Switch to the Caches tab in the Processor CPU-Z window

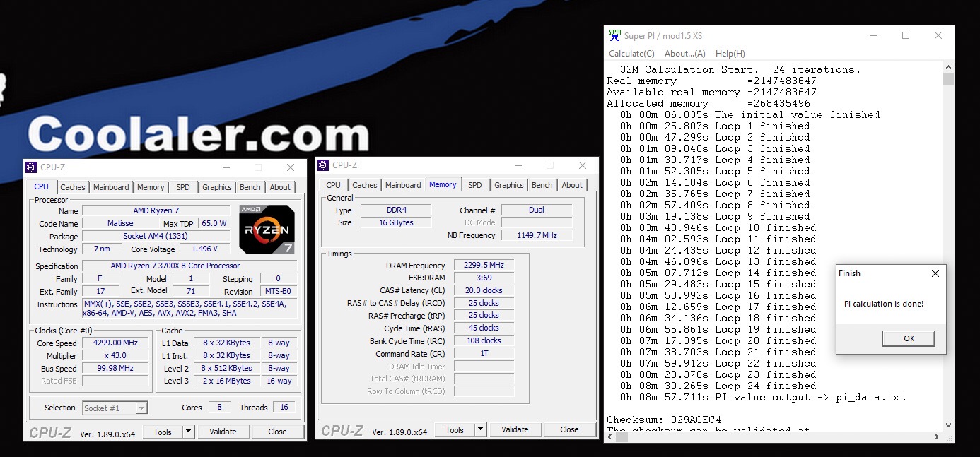coord(73,187)
